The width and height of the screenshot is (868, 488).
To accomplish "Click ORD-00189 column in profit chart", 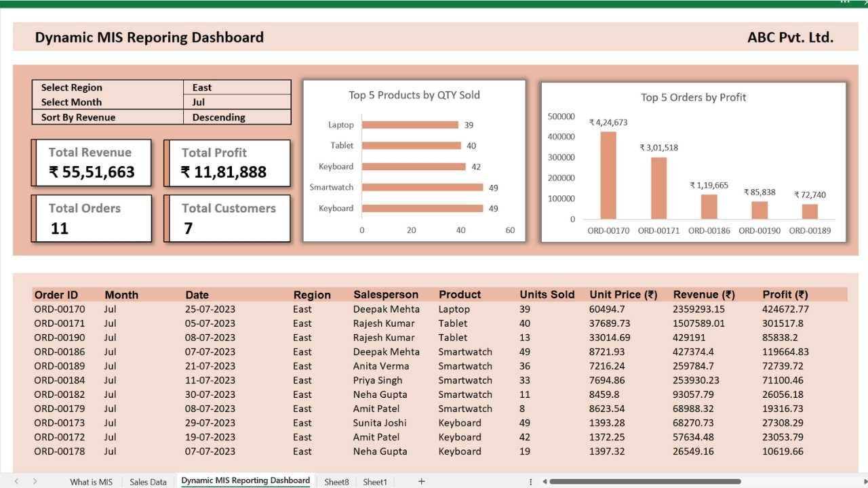I will tap(810, 211).
